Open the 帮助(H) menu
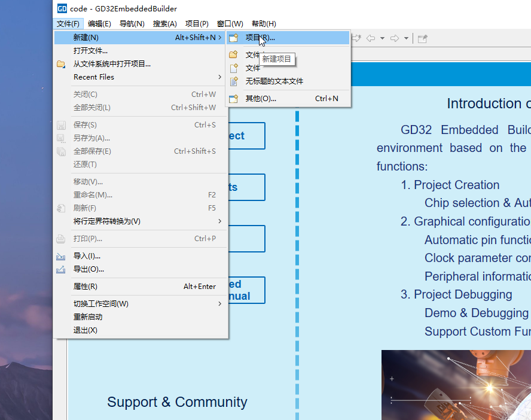Image resolution: width=531 pixels, height=420 pixels. coord(264,24)
